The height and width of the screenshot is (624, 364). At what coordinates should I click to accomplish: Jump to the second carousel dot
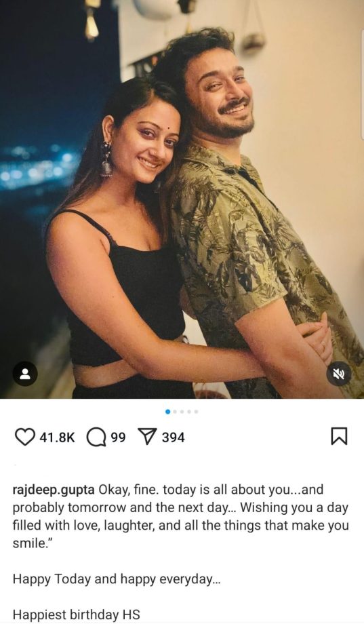[x=175, y=412]
